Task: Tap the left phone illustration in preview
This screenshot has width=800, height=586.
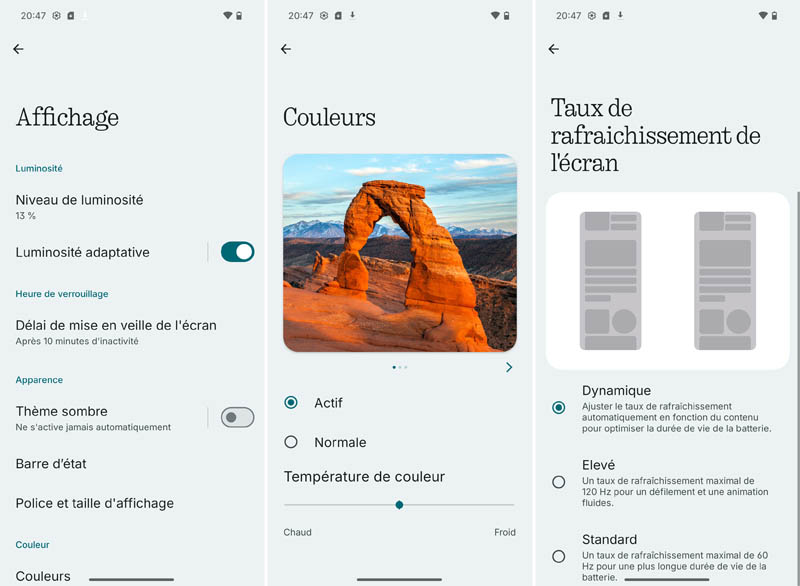Action: [x=610, y=280]
